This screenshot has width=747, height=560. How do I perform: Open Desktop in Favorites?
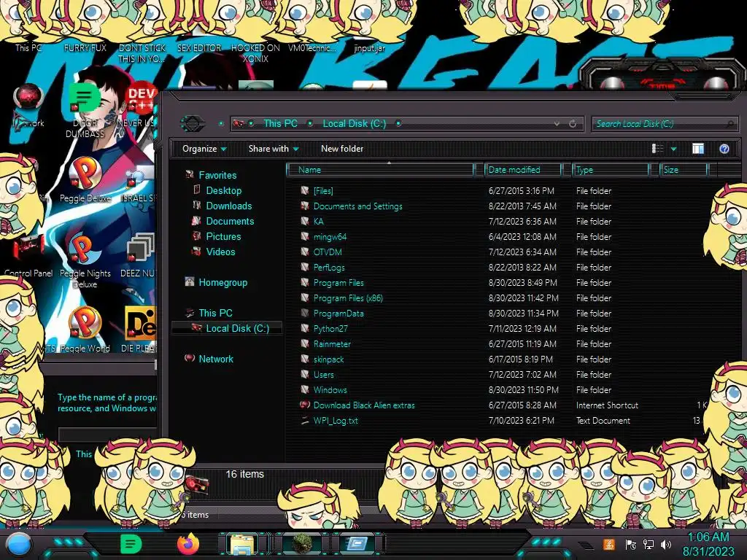(x=223, y=190)
